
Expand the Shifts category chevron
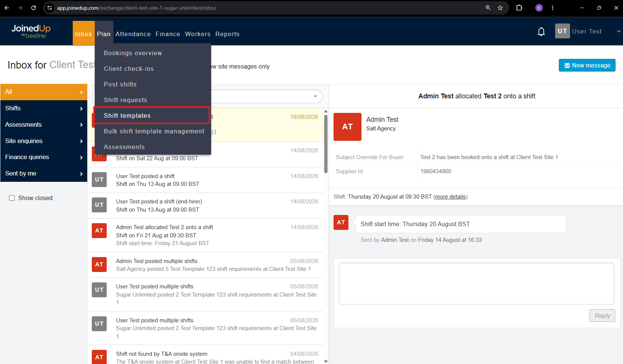coord(81,108)
